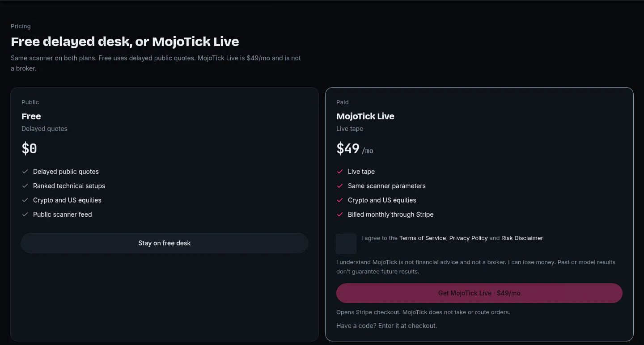The image size is (644, 345).
Task: Click the risk acknowledgment disclaimer text
Action: click(x=476, y=267)
